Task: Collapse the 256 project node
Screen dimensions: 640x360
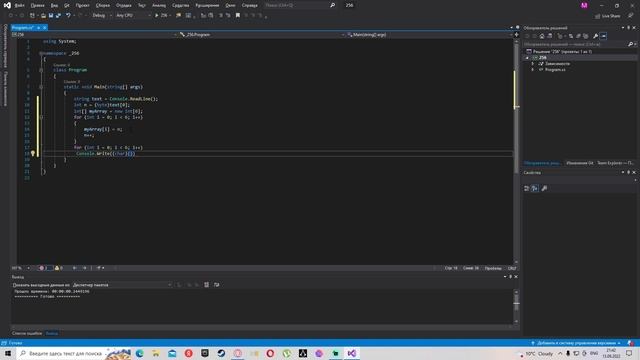Action: (527, 58)
